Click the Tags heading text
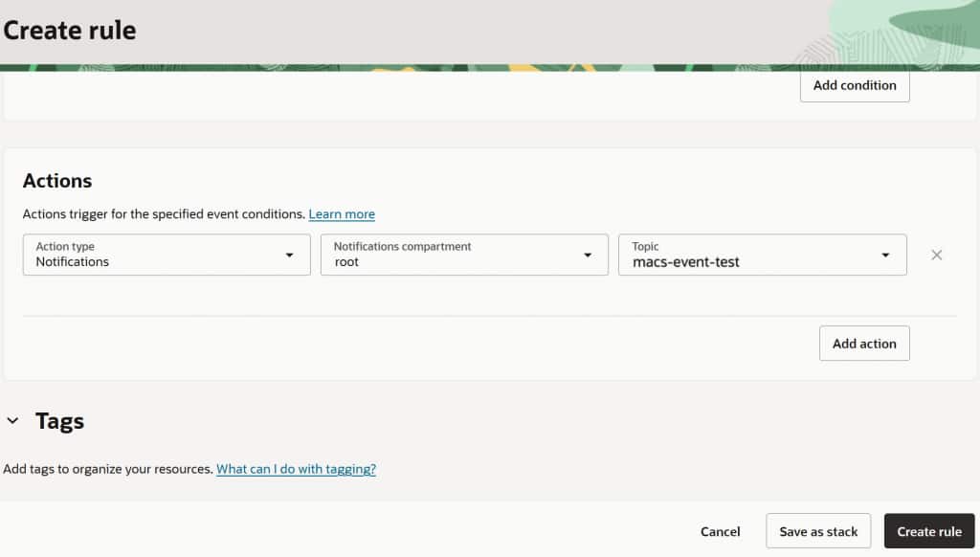 tap(59, 421)
